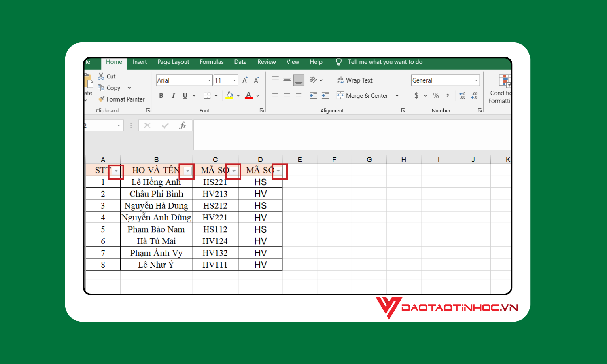Viewport: 607px width, 364px height.
Task: Click the Borders icon in Font group
Action: coord(207,95)
